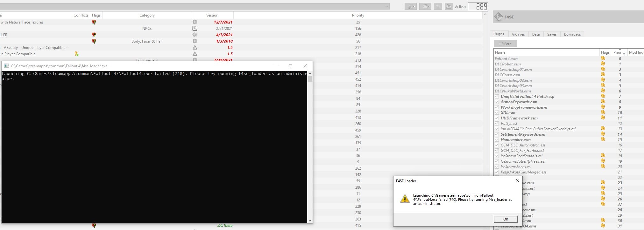Switch to the Downloads tab
The width and height of the screenshot is (644, 230).
click(572, 34)
